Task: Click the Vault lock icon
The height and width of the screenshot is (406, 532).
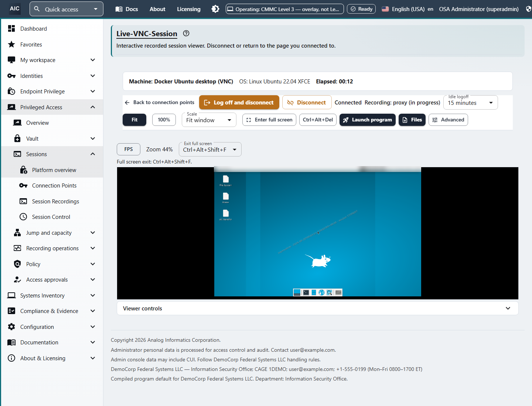Action: click(x=17, y=138)
